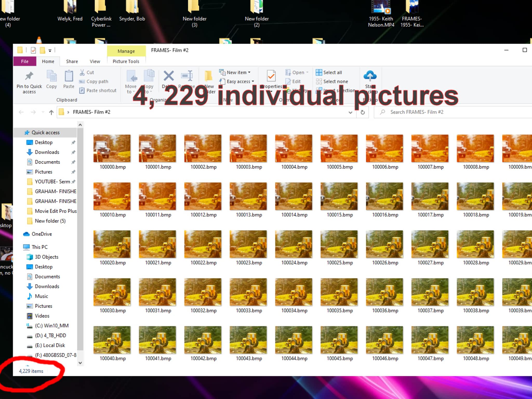Switch to the Home ribbon tab

point(48,61)
